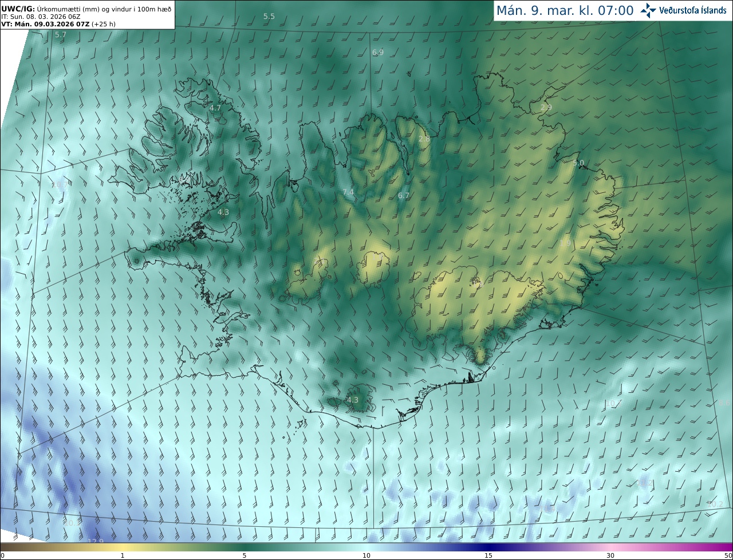Pick the dark green color band above tick 5
Screen dimensions: 733x560
245,547
